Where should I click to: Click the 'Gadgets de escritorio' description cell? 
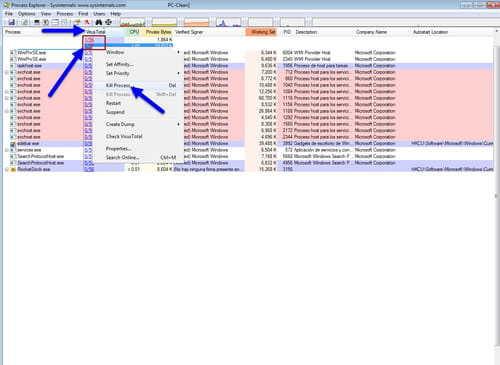[x=322, y=144]
